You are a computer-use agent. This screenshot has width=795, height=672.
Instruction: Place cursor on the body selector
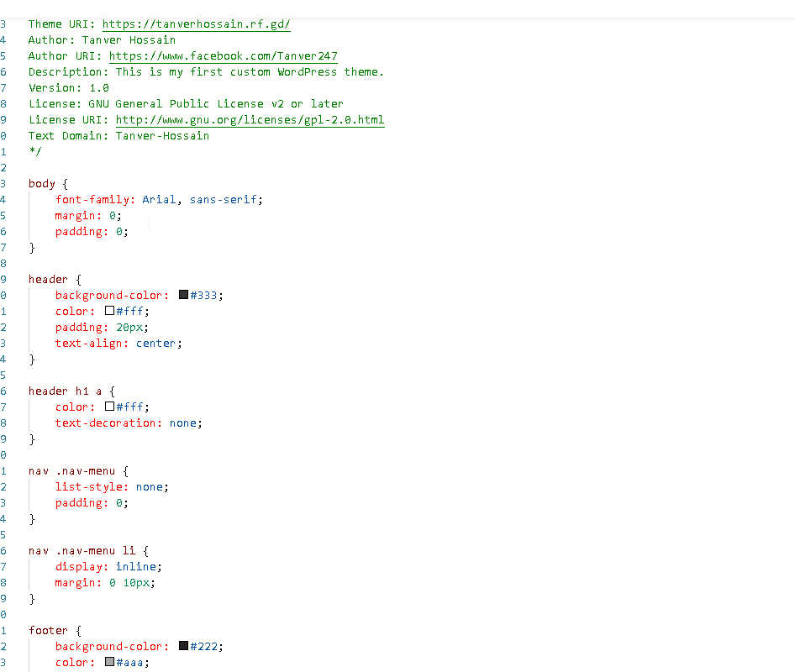coord(41,183)
